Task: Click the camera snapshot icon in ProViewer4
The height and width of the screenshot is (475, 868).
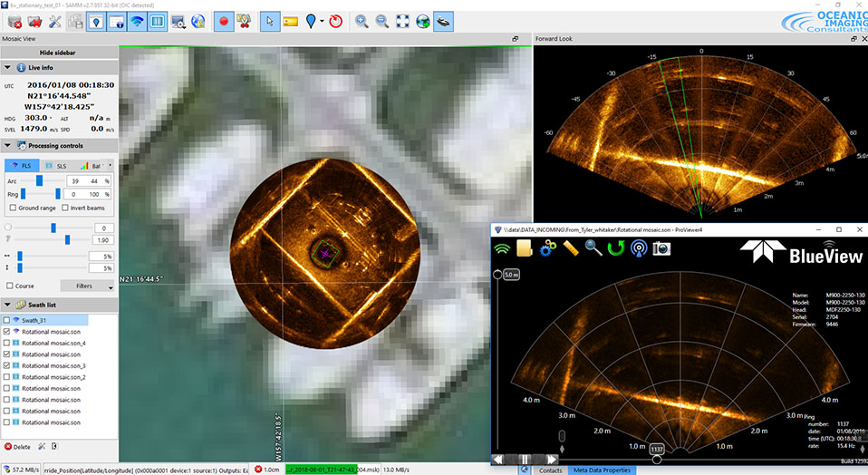Action: tap(661, 248)
